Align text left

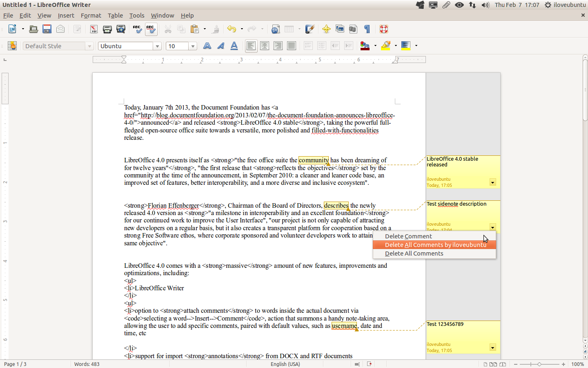coord(251,46)
